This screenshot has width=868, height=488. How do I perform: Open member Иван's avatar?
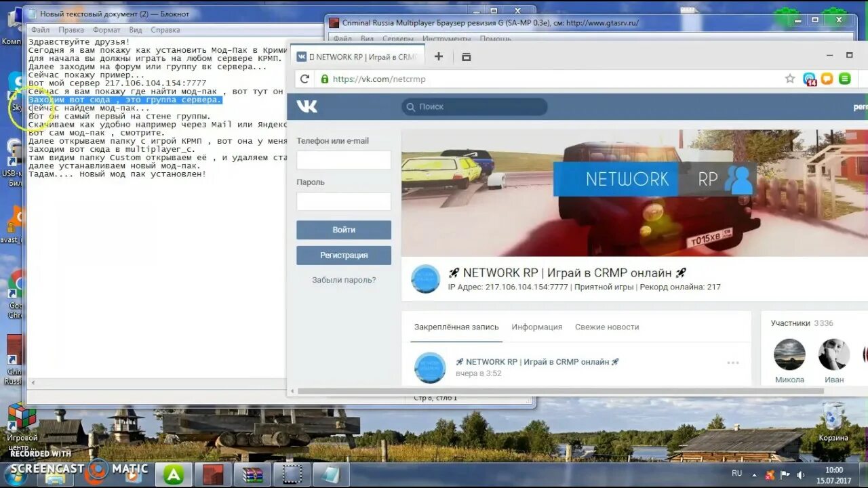pos(834,354)
